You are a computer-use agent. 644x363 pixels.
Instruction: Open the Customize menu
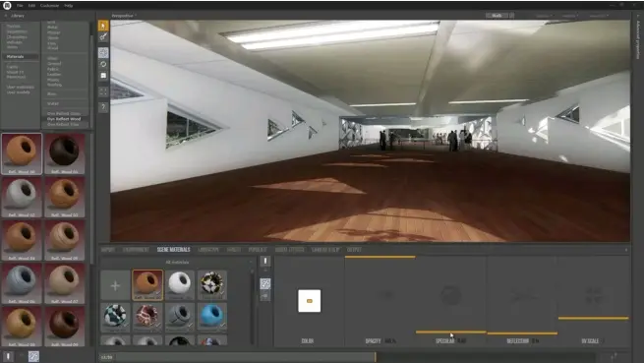50,6
